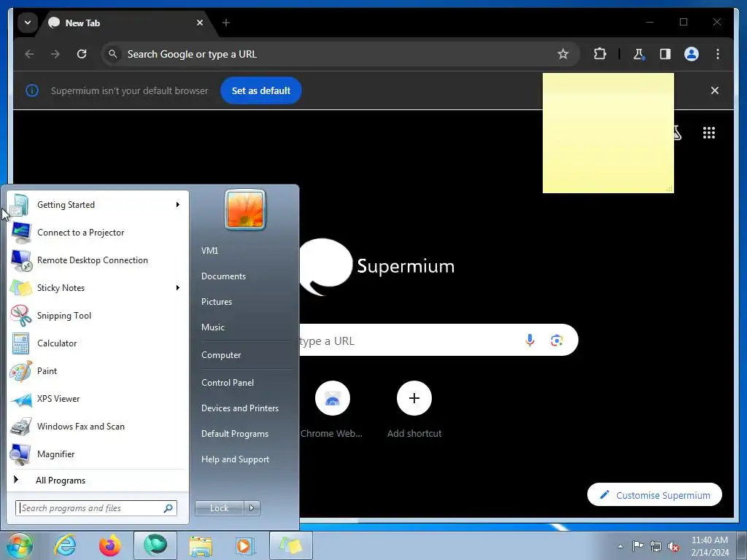Close the New Tab tab
Screen dimensions: 747x560
point(200,23)
